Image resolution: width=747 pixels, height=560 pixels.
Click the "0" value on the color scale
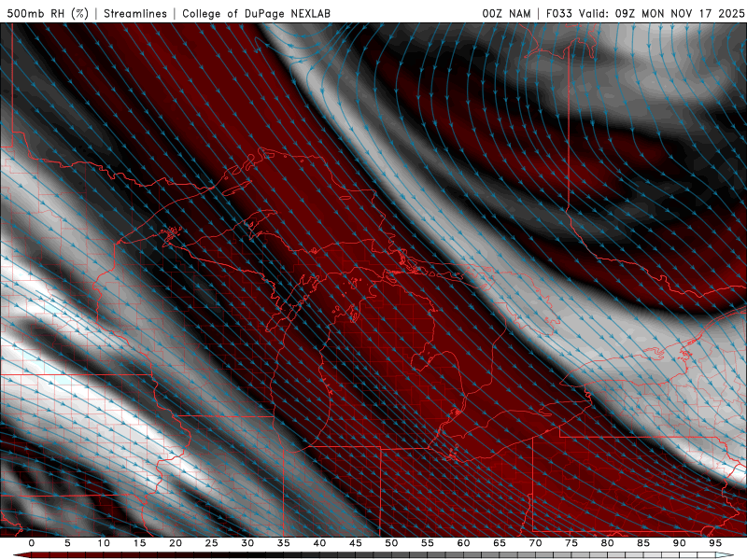click(x=32, y=543)
